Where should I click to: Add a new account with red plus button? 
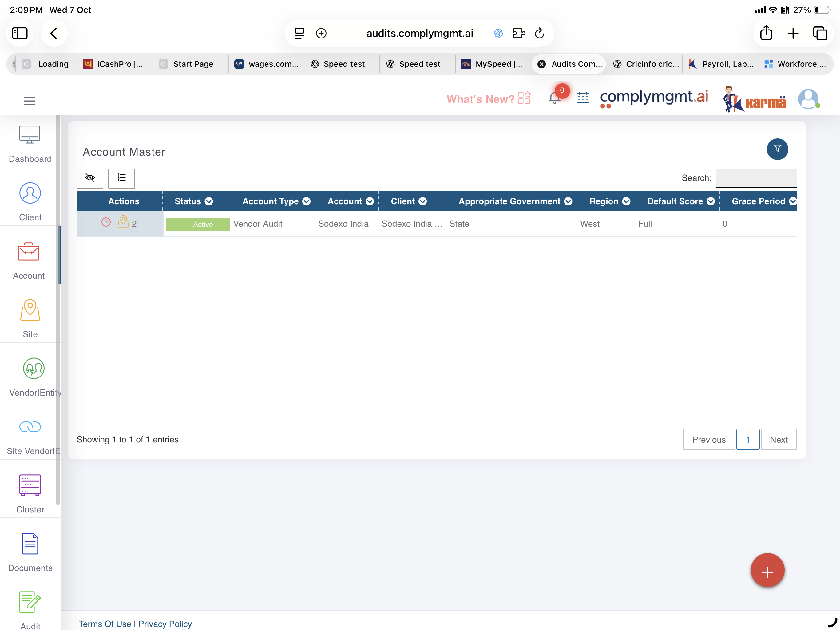click(x=767, y=570)
